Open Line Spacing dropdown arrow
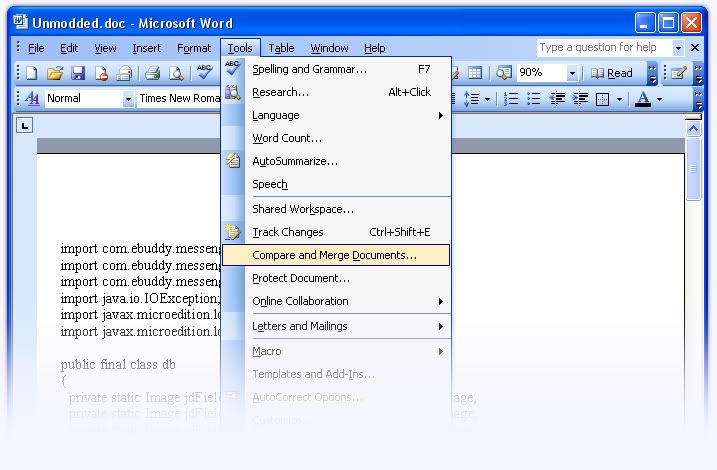Screen dimensions: 717x470 [x=487, y=99]
